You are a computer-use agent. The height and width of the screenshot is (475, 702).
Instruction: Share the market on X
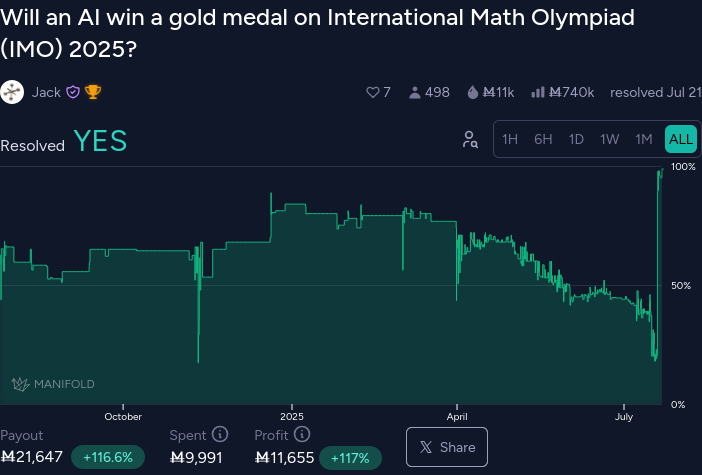click(x=447, y=447)
